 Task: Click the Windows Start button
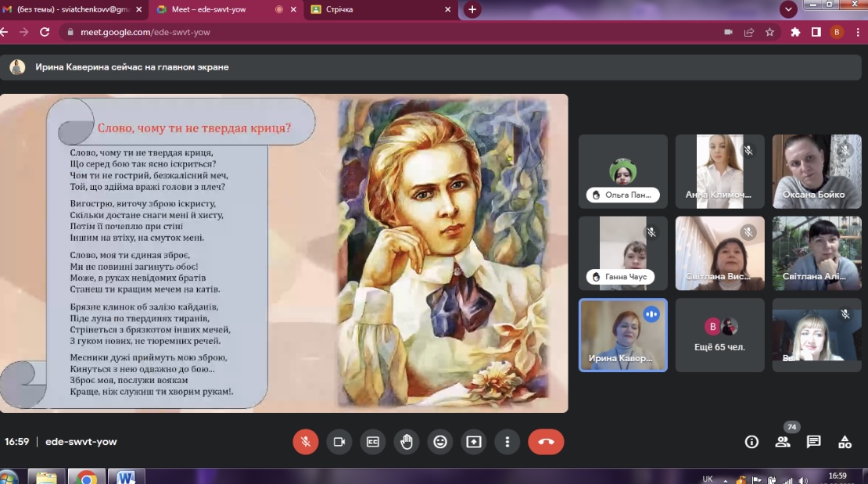tap(9, 477)
